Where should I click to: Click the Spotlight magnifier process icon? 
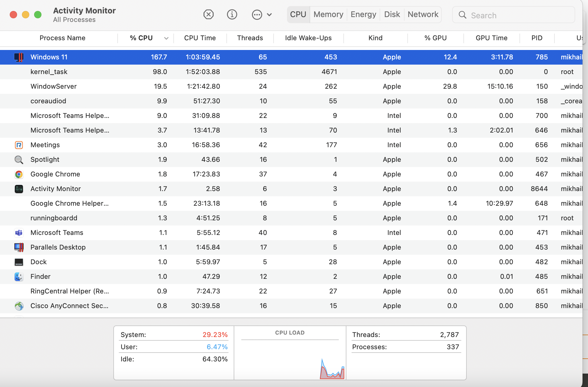pos(19,160)
